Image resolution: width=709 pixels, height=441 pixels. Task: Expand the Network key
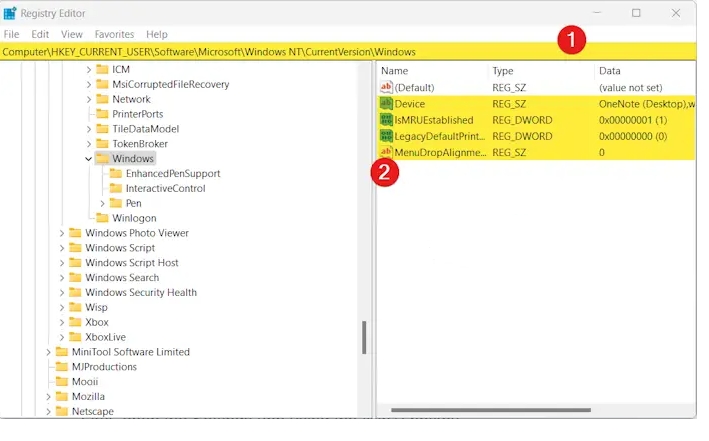89,100
